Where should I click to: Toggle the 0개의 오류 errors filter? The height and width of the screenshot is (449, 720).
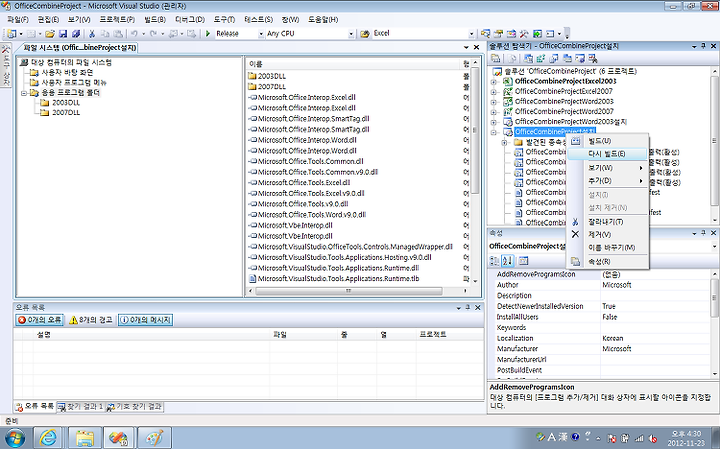39,320
